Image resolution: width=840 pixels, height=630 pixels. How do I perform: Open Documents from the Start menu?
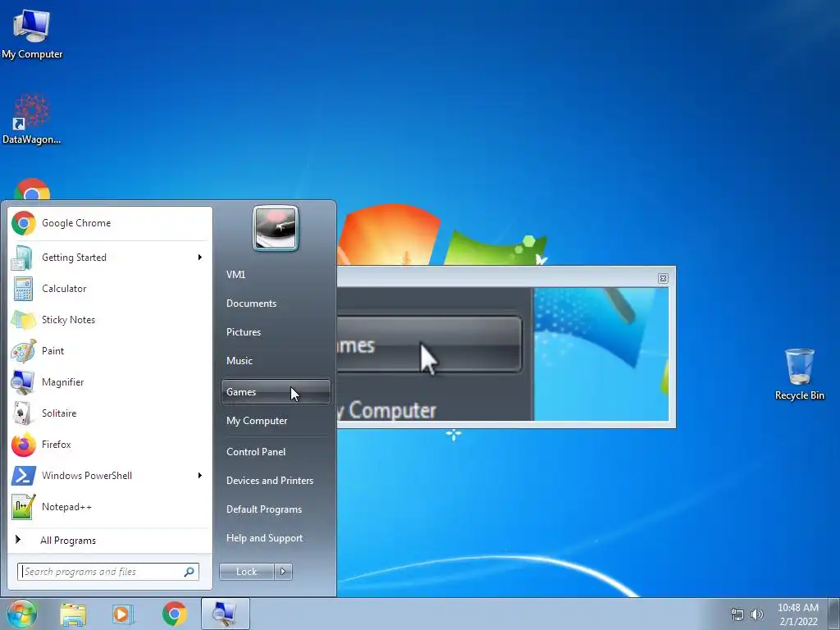[x=276, y=304]
